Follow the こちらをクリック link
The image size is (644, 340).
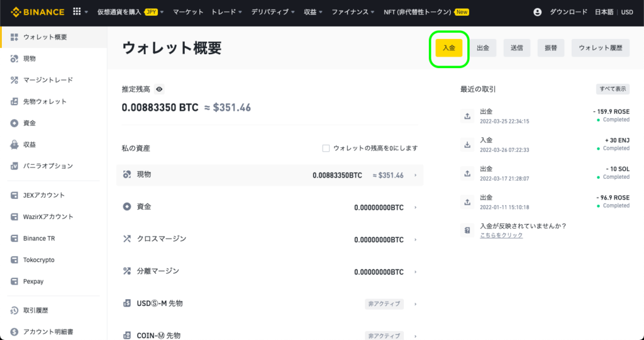(x=501, y=235)
